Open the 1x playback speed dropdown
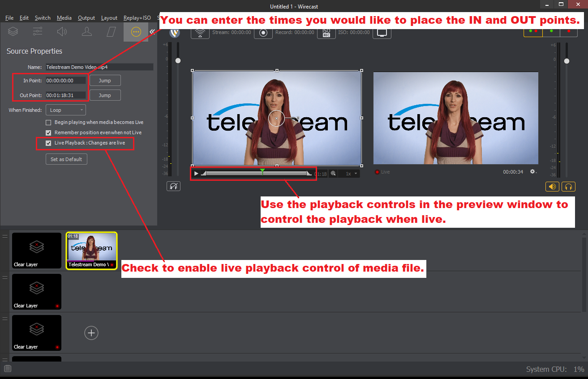Image resolution: width=588 pixels, height=379 pixels. point(349,174)
